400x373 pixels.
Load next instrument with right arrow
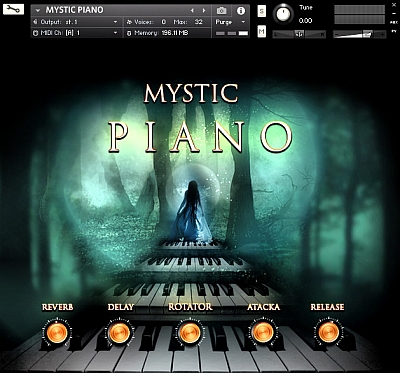204,10
